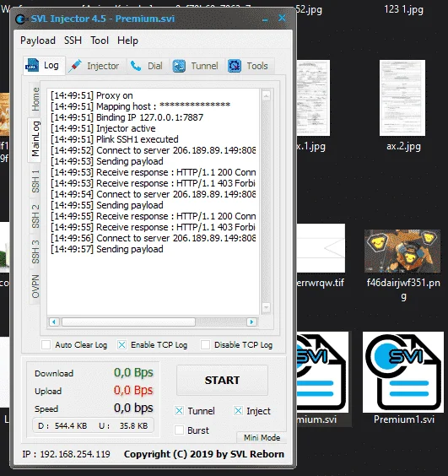Image resolution: width=448 pixels, height=476 pixels.
Task: Close the SVL Injector window
Action: pos(282,19)
